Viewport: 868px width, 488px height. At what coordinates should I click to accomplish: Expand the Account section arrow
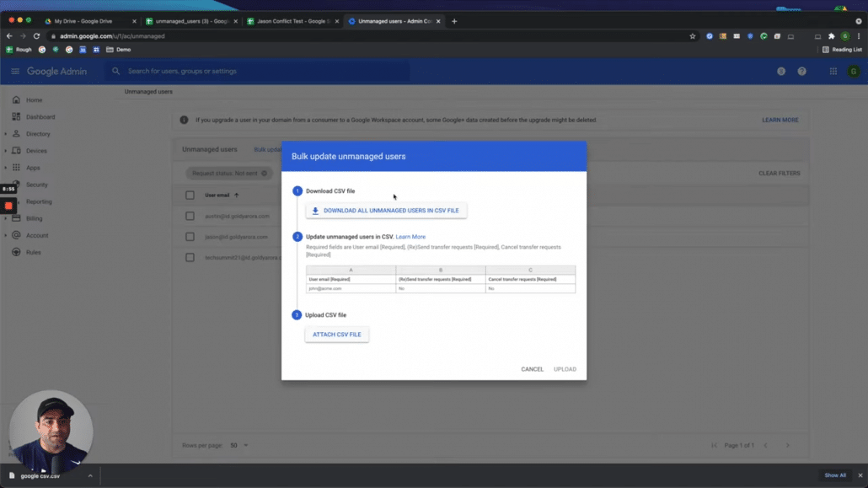[6, 235]
